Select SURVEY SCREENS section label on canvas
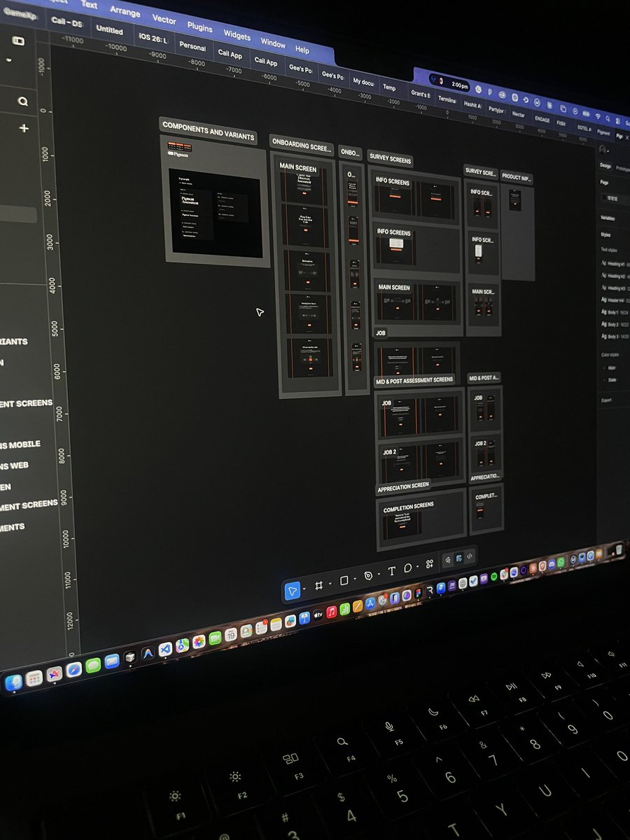Image resolution: width=630 pixels, height=840 pixels. [x=391, y=160]
